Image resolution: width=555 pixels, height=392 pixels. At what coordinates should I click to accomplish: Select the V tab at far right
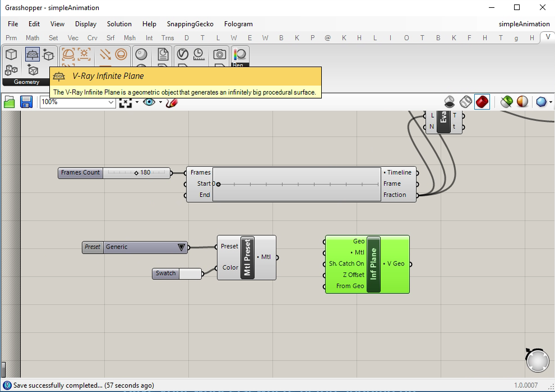click(x=548, y=37)
